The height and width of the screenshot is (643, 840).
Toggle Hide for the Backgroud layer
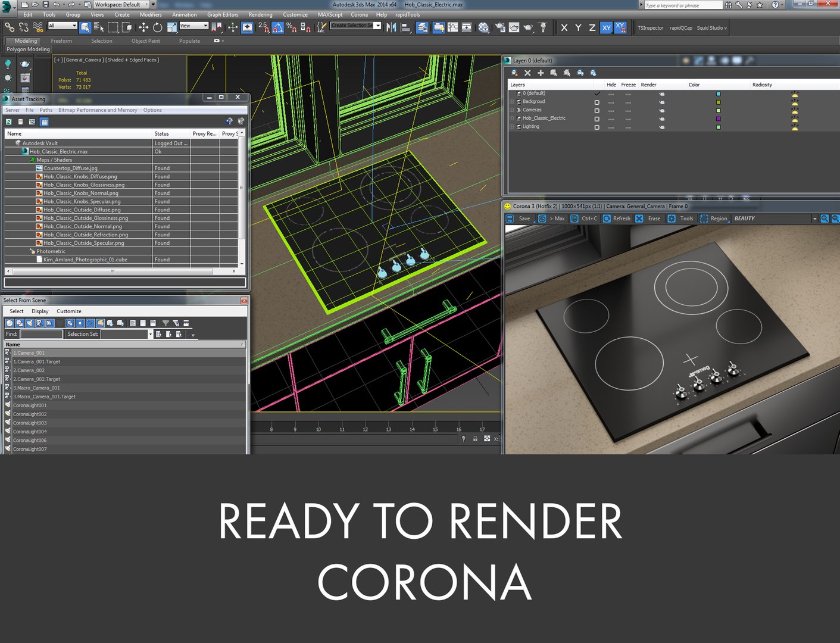click(611, 102)
